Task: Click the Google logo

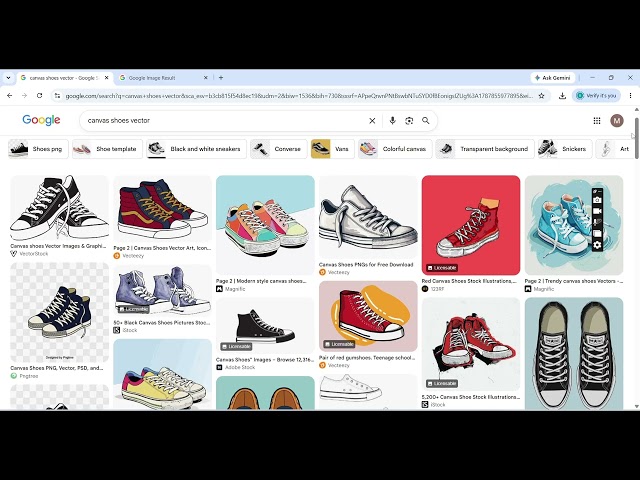Action: (x=41, y=120)
